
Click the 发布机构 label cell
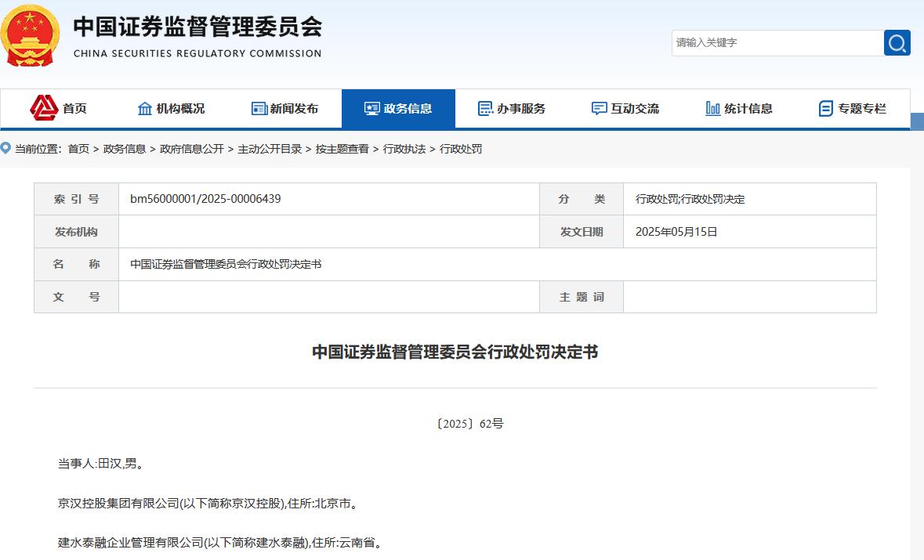(x=77, y=231)
